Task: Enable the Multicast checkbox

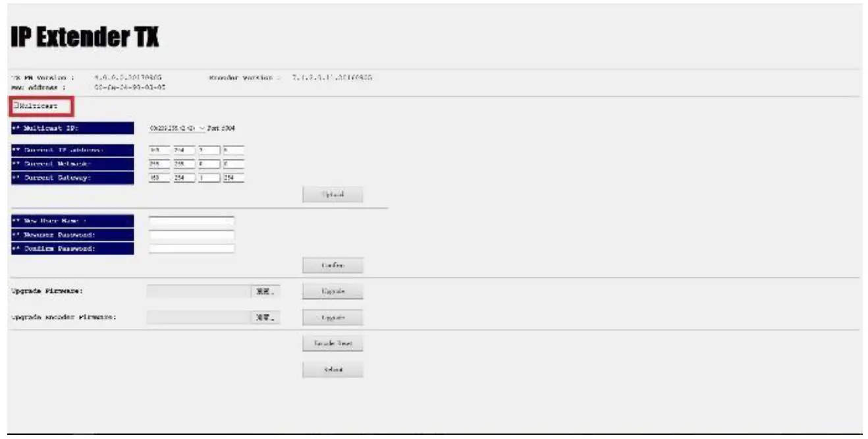Action: pyautogui.click(x=16, y=105)
